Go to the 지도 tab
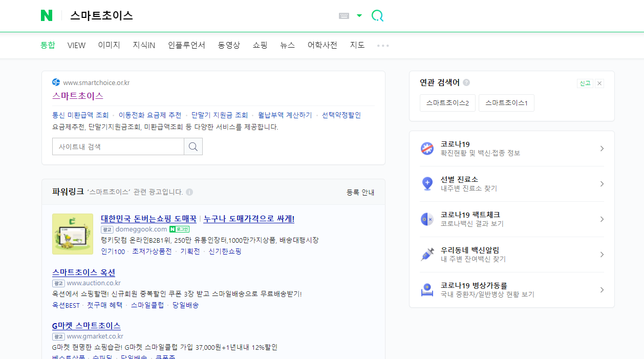 click(x=357, y=45)
